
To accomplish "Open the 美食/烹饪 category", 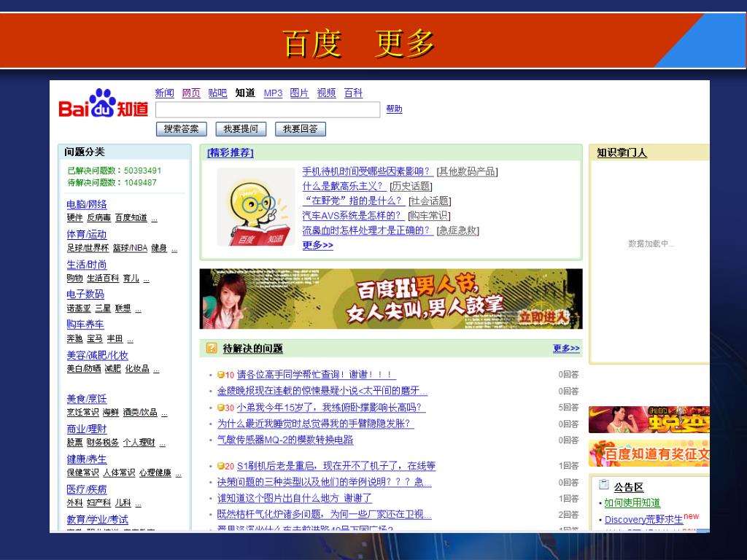I will 87,399.
